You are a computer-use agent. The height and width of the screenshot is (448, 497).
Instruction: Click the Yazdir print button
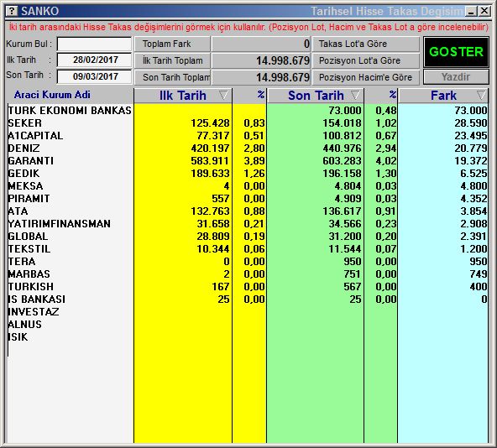456,77
